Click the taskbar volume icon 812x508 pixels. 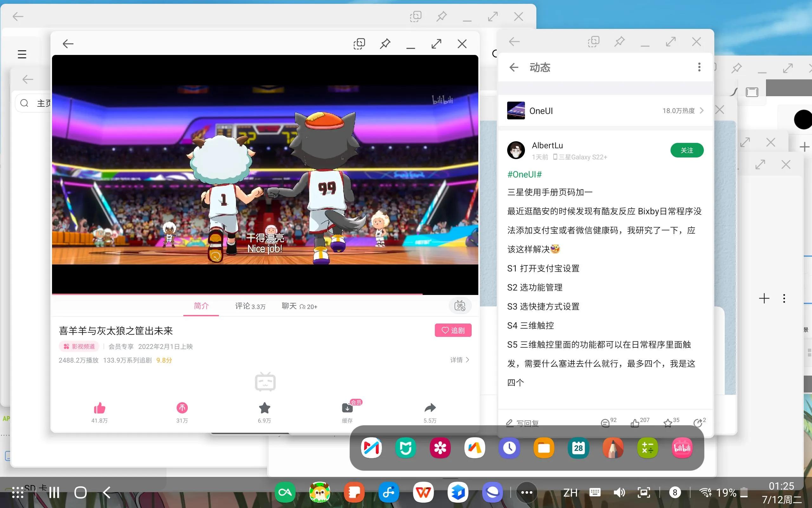tap(619, 492)
